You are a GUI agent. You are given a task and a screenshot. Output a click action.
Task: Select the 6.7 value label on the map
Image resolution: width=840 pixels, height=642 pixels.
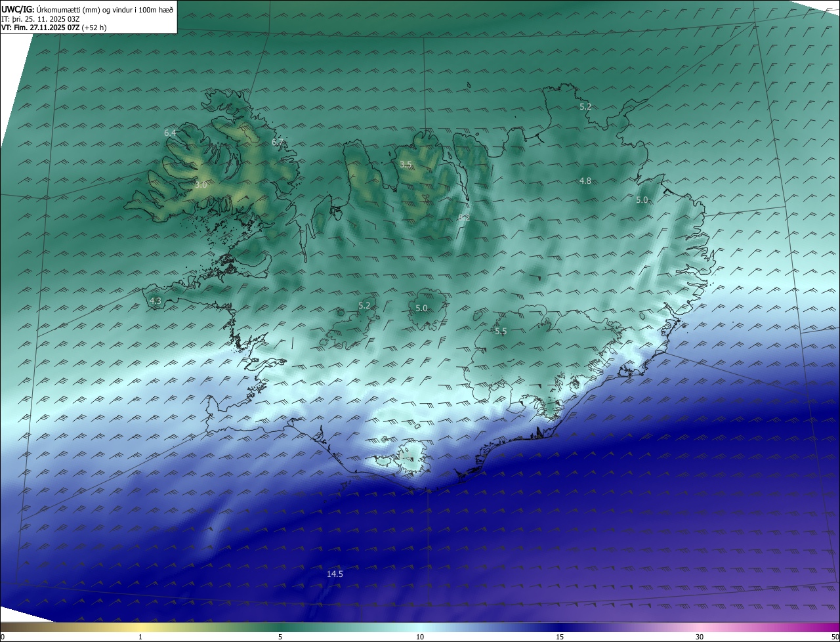(277, 142)
